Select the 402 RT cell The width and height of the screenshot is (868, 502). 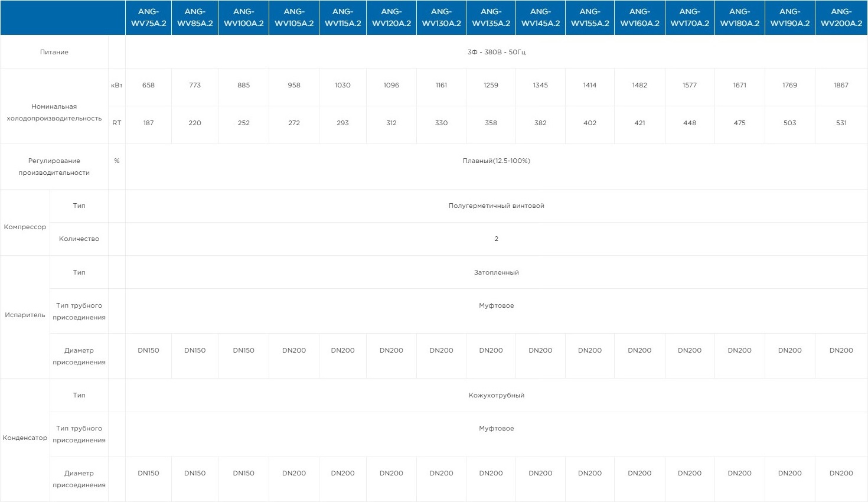589,123
